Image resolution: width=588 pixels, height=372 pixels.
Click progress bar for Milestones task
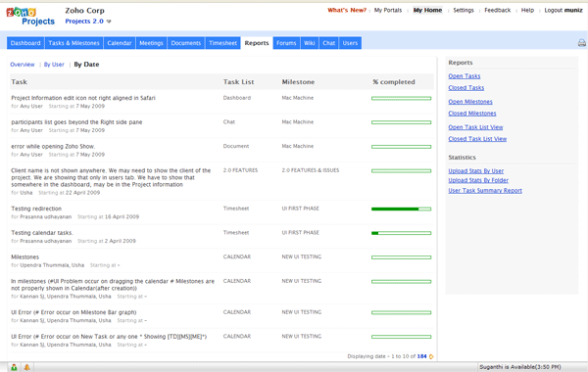pos(401,257)
